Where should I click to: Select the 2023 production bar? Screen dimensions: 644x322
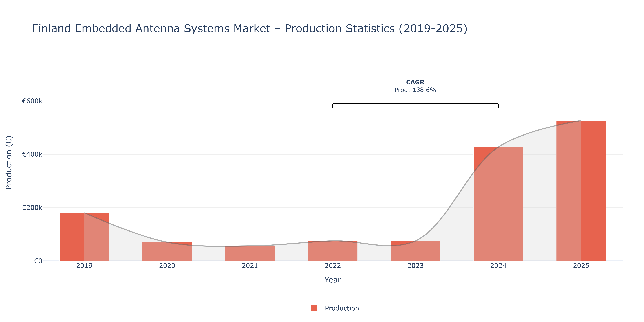point(415,251)
